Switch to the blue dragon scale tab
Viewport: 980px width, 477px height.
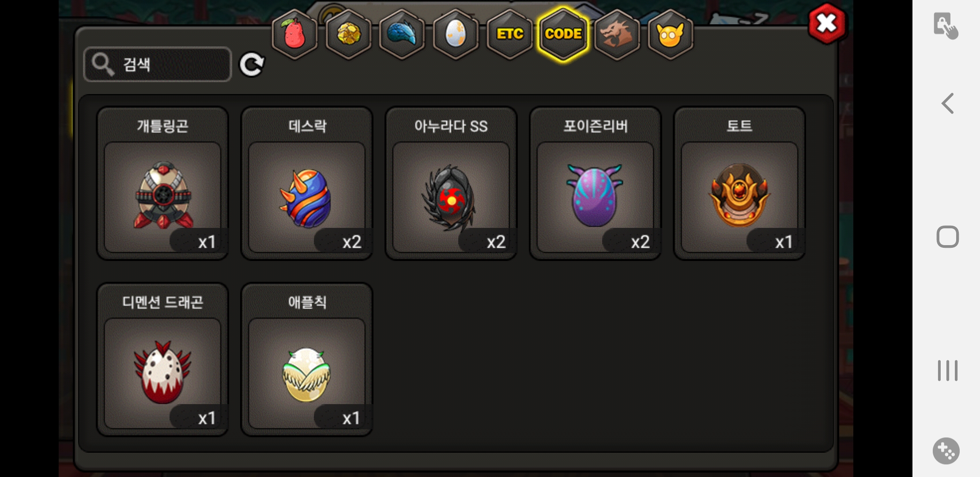pyautogui.click(x=402, y=34)
